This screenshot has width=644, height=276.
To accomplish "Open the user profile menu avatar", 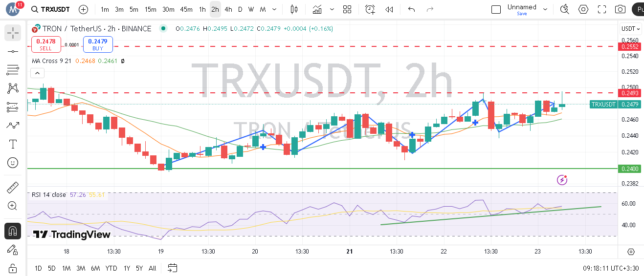I will pyautogui.click(x=13, y=9).
